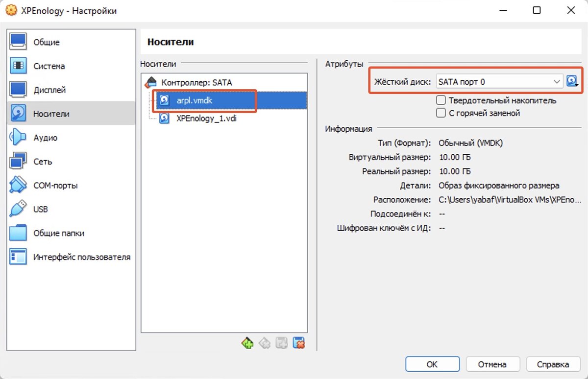This screenshot has width=588, height=379.
Task: Maximize the settings window
Action: [537, 10]
